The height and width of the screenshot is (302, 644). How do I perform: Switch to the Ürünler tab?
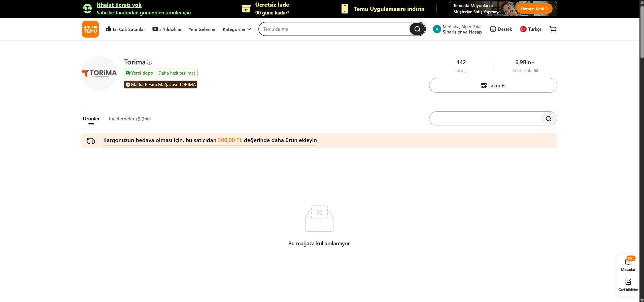[91, 119]
